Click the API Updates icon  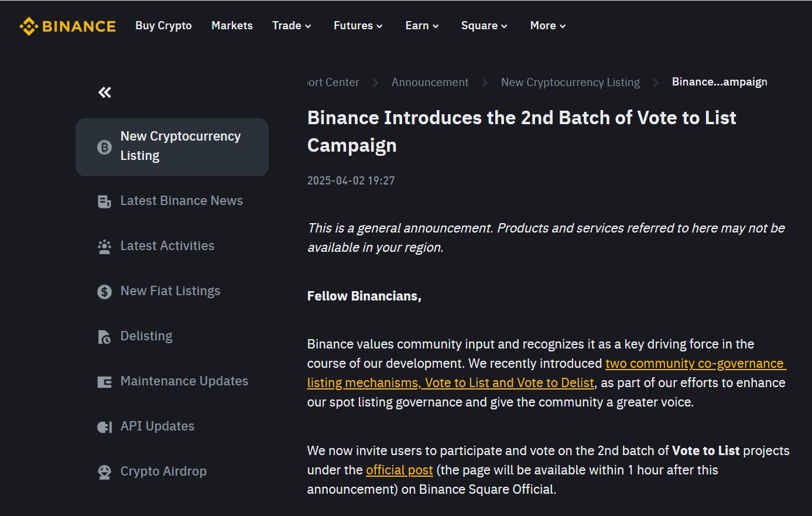click(104, 427)
